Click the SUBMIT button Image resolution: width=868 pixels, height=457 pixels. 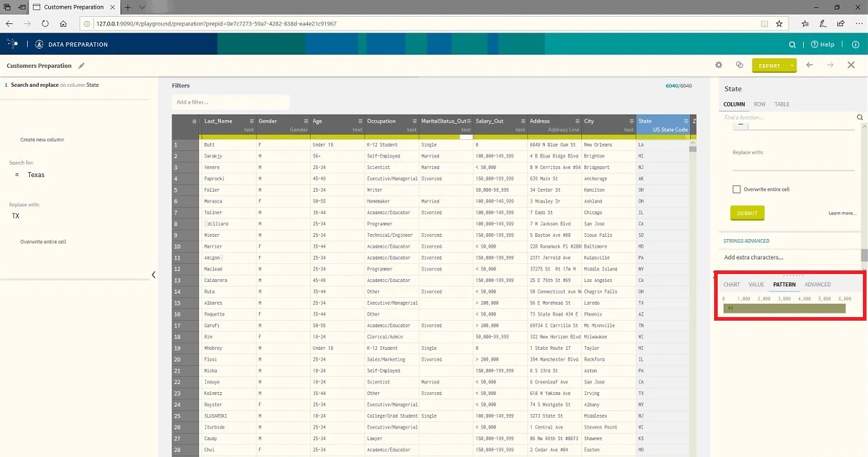coord(747,213)
